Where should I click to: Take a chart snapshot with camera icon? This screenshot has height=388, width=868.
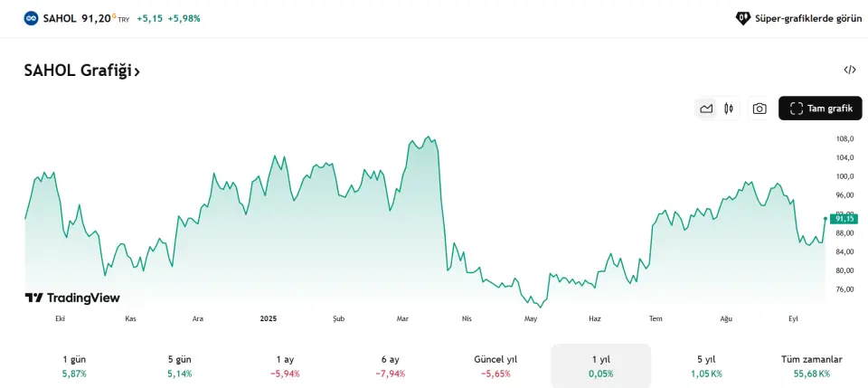coord(759,109)
